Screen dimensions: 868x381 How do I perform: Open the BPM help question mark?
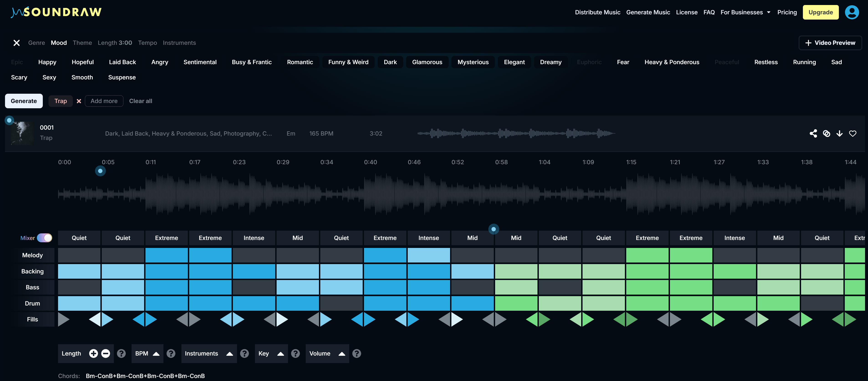[x=171, y=353]
